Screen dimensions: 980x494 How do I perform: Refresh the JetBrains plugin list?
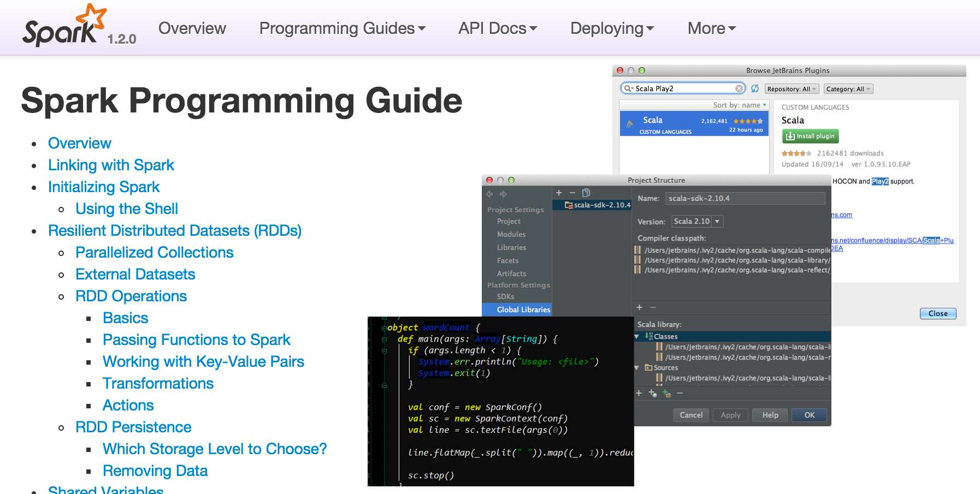pyautogui.click(x=755, y=88)
